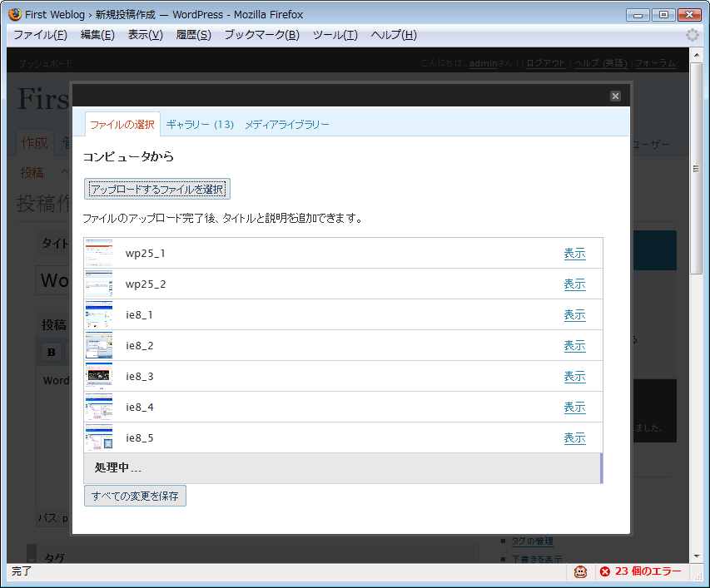Click the page vertical scrollbar down arrow
710x588 pixels.
pyautogui.click(x=697, y=556)
